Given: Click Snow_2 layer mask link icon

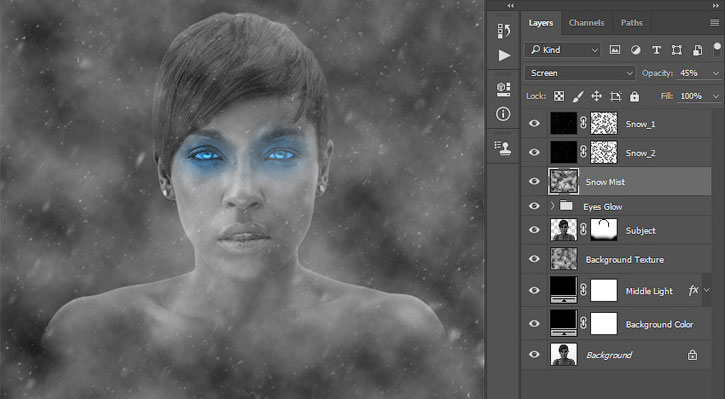Looking at the screenshot, I should tap(584, 152).
